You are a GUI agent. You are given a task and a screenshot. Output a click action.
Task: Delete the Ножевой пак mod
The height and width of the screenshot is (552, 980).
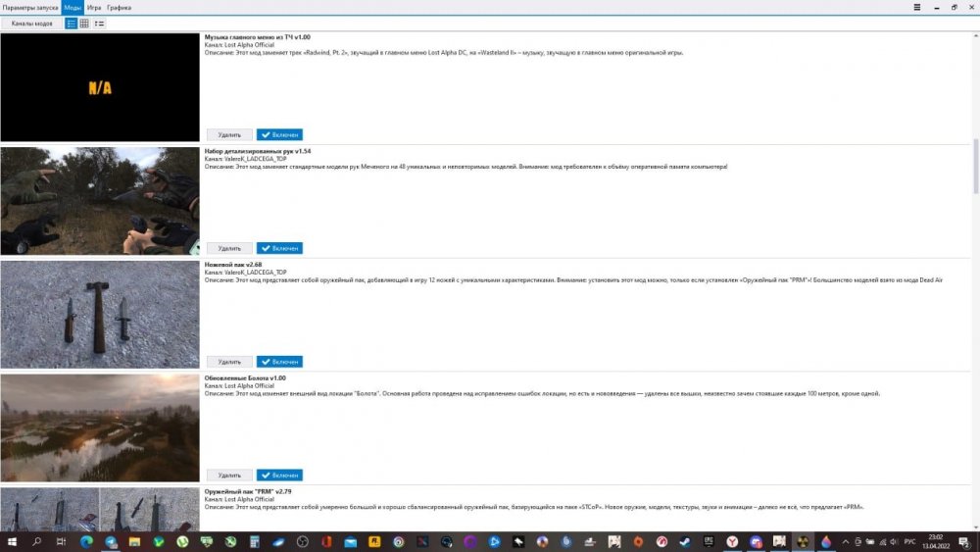(229, 362)
